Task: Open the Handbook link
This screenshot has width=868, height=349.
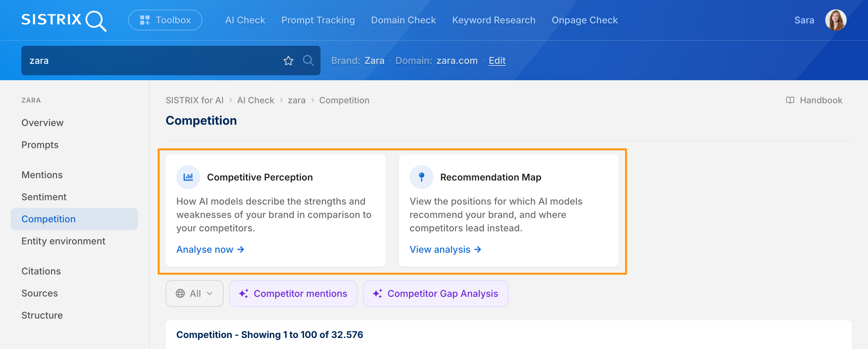Action: (x=814, y=100)
